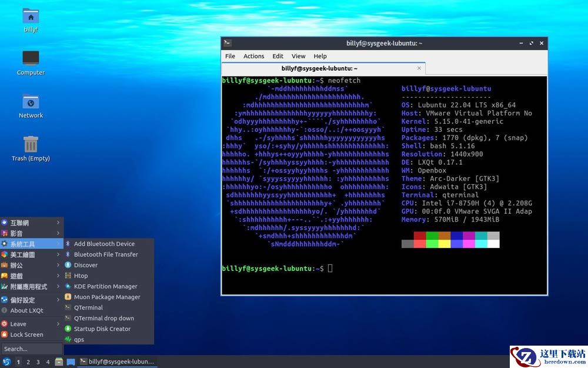Expand the 系統工具 submenu
The height and width of the screenshot is (368, 588).
[32, 244]
